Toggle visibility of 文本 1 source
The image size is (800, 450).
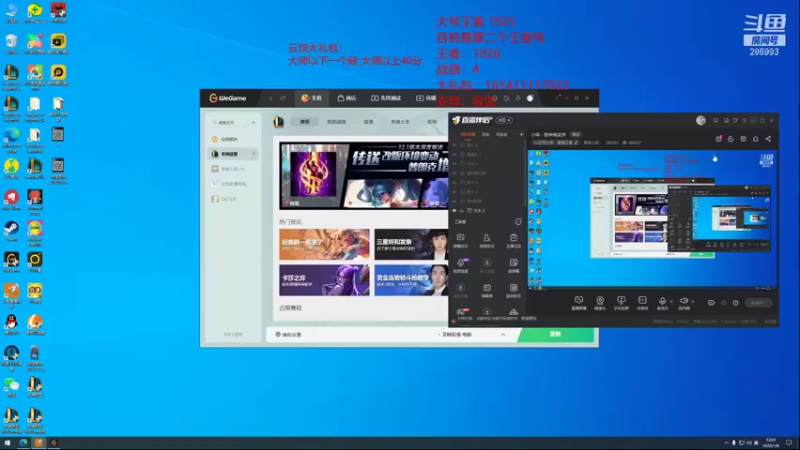(454, 164)
